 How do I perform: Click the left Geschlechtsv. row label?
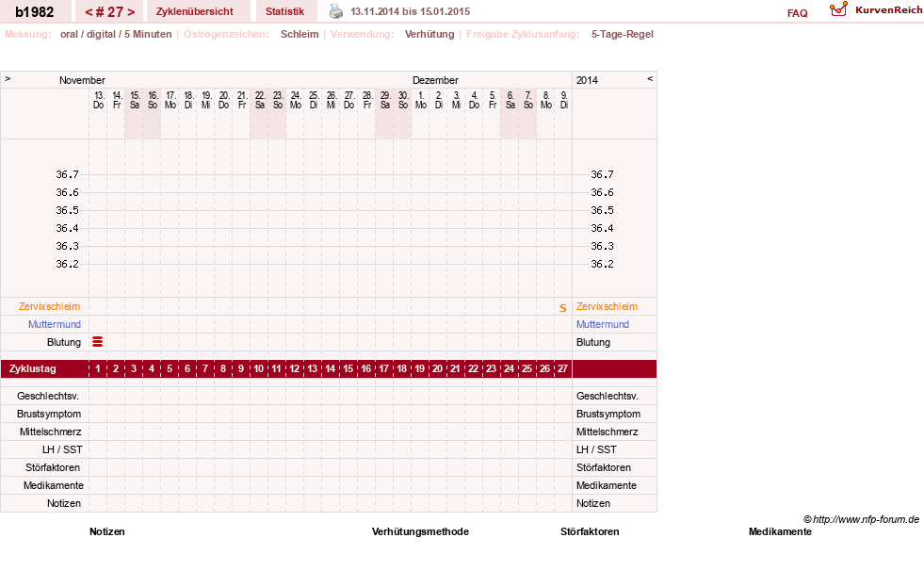48,396
